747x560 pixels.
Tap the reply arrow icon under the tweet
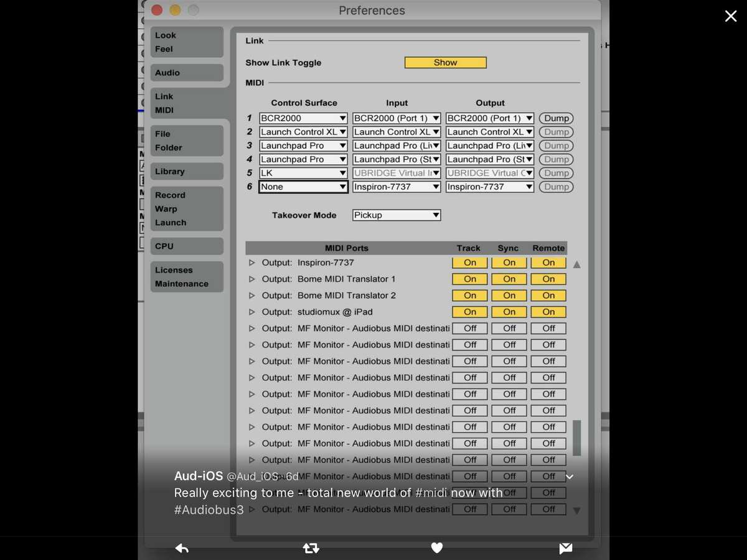click(182, 548)
